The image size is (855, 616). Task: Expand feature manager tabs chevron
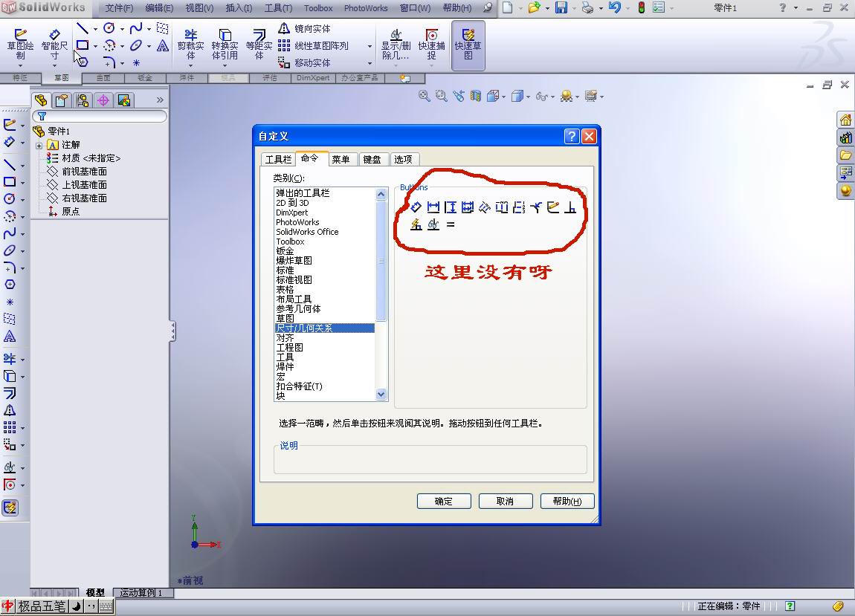(160, 100)
